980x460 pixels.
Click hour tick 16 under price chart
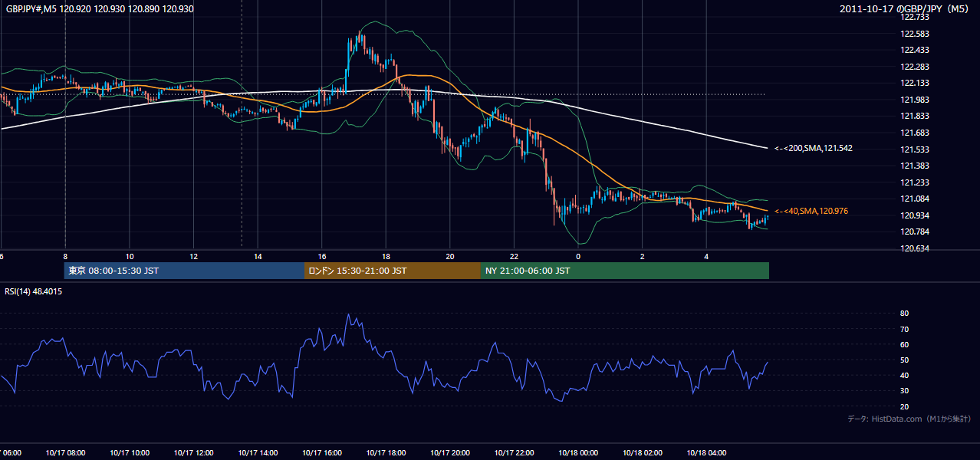point(322,256)
